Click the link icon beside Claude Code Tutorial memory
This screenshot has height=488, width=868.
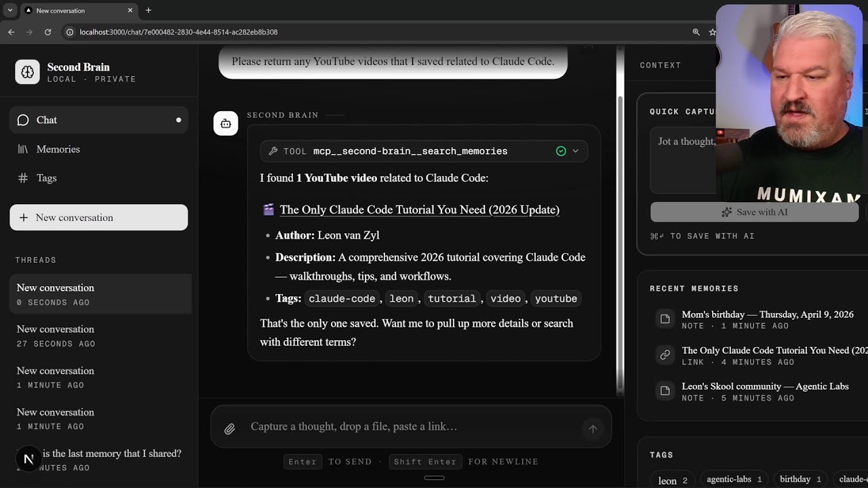(x=665, y=354)
